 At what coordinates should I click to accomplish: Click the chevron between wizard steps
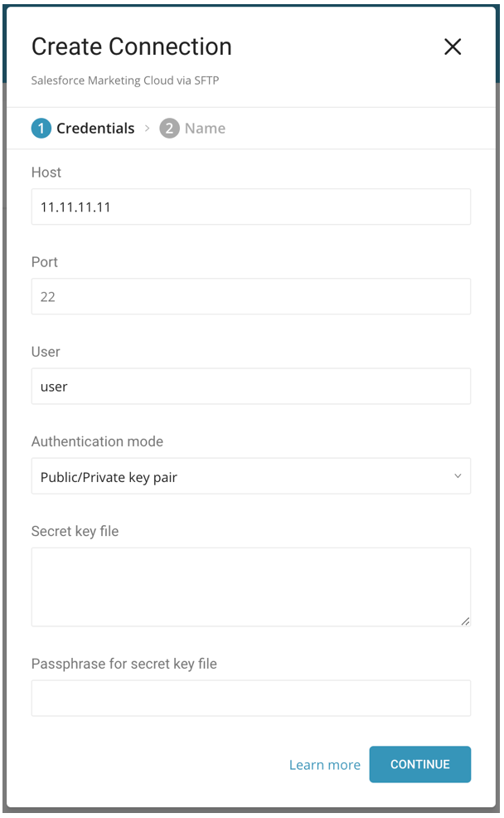tap(148, 129)
